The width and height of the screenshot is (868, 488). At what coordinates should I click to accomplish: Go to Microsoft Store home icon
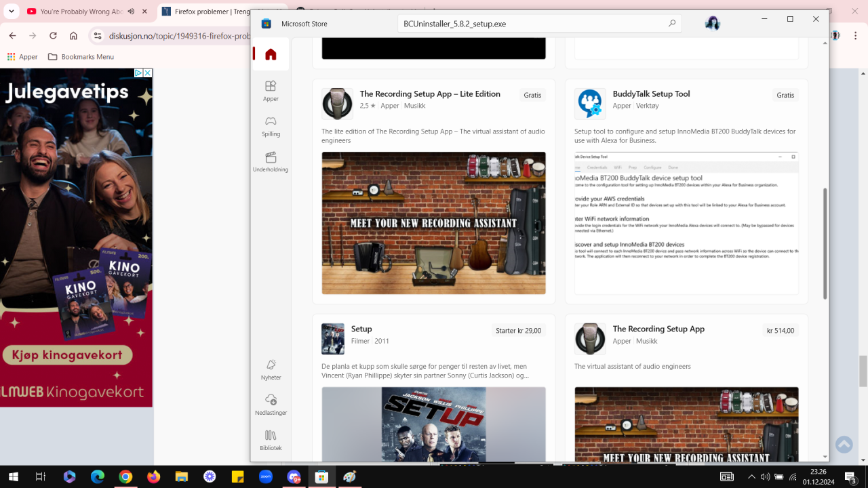[271, 55]
